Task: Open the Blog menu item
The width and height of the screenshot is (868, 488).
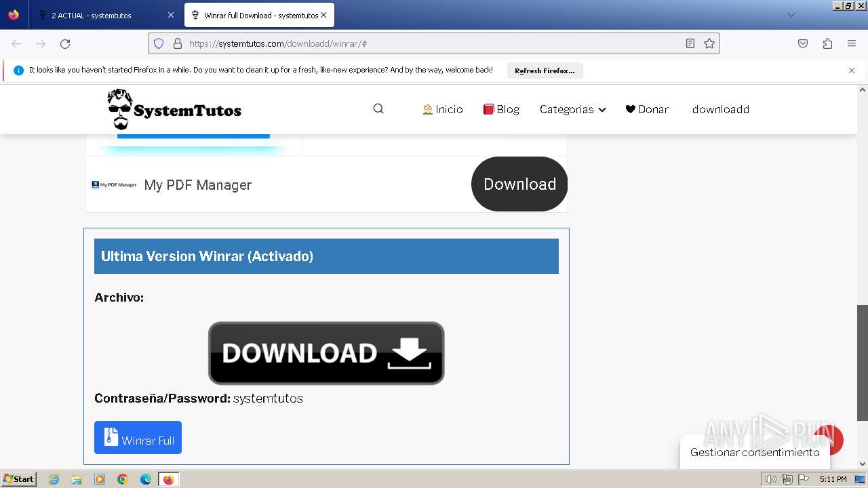Action: pos(501,109)
